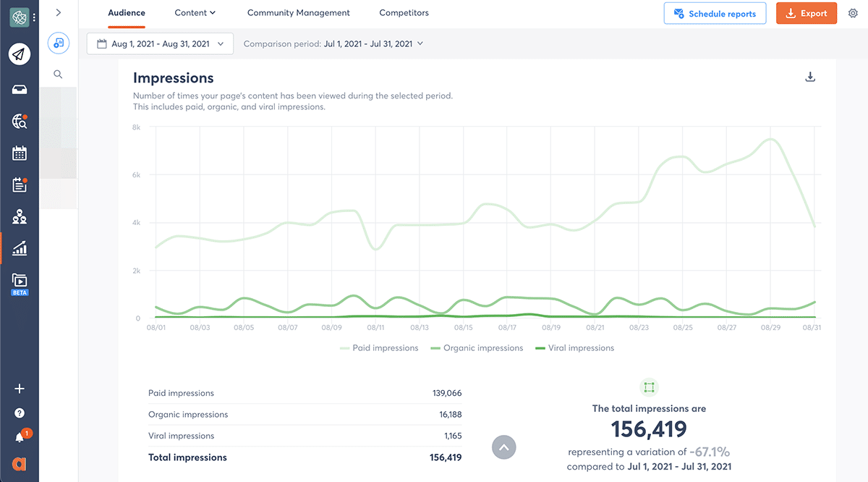
Task: Click the paper plane publish icon
Action: pyautogui.click(x=20, y=54)
